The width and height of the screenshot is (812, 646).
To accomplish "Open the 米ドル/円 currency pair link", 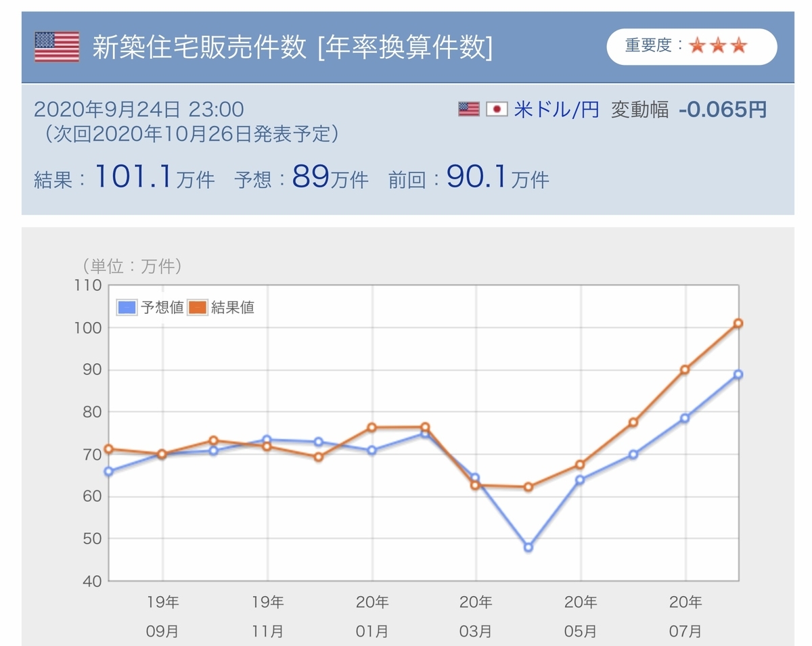I will 556,109.
